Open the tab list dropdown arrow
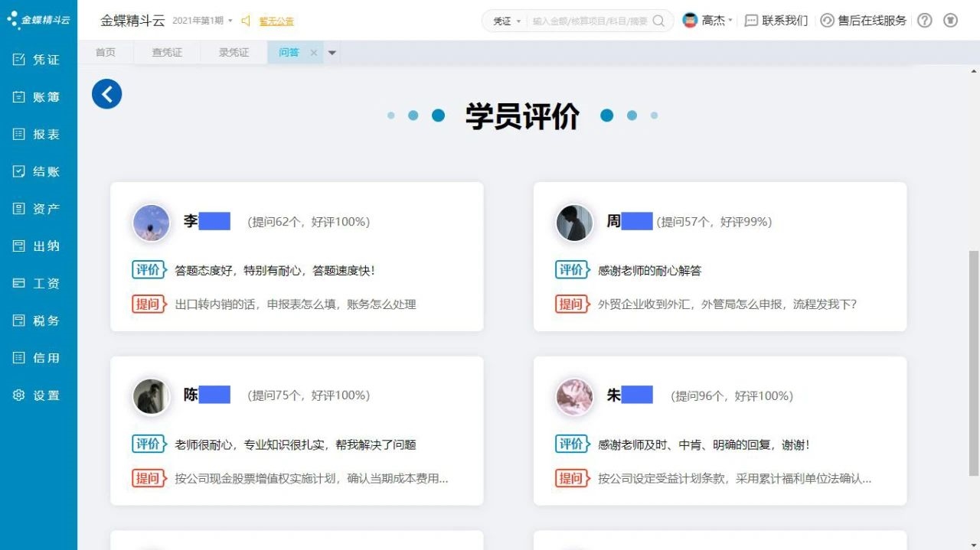This screenshot has height=550, width=980. point(332,53)
